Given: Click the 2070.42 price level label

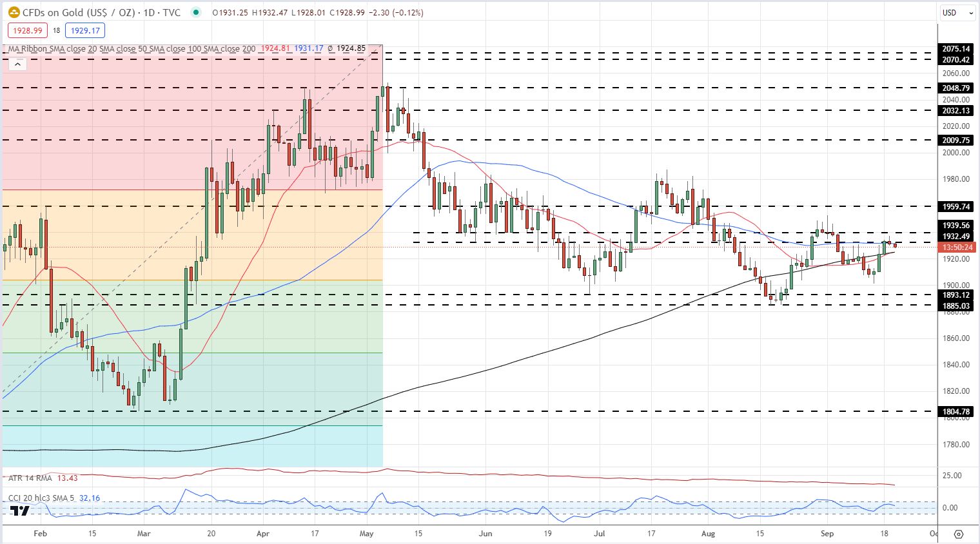Looking at the screenshot, I should (956, 59).
